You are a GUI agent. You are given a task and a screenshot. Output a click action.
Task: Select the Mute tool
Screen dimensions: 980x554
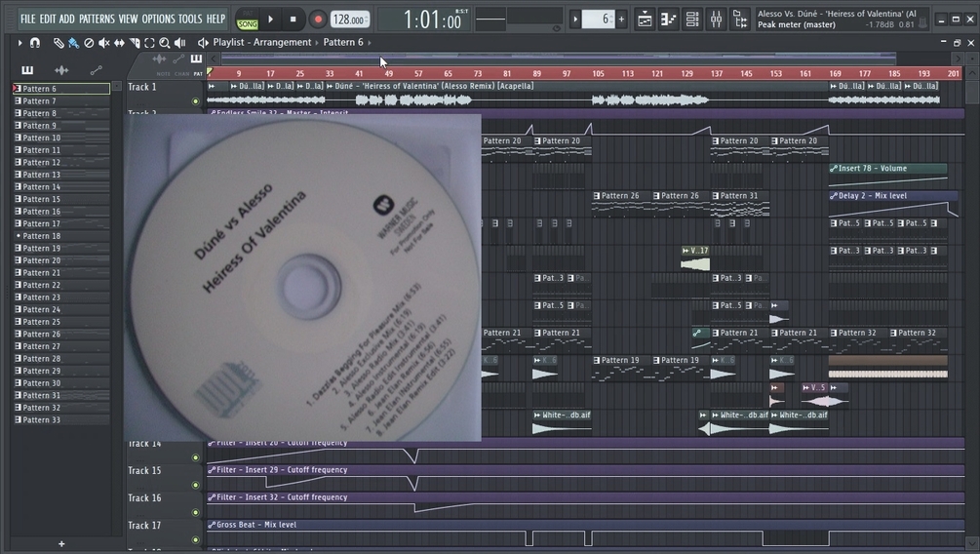pos(103,43)
